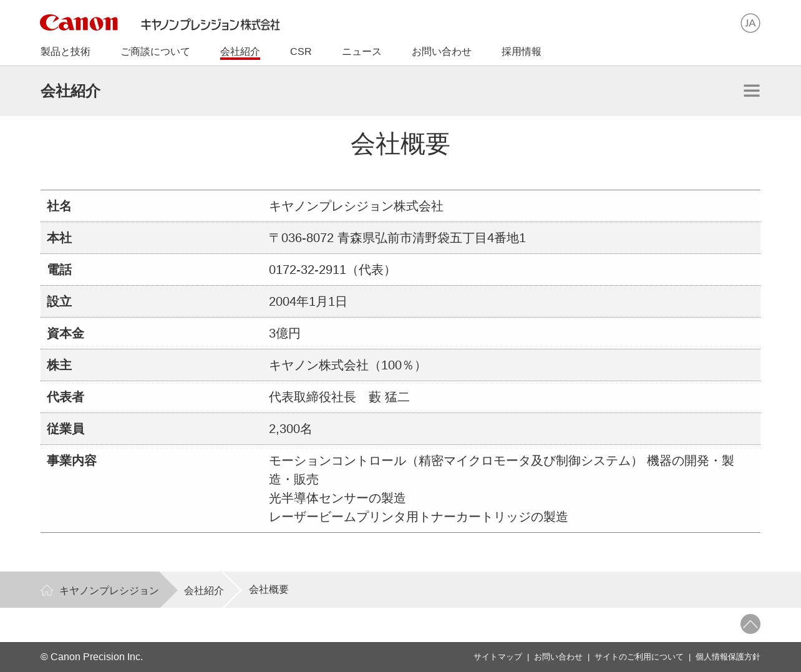Click the shareholder キヤノン株式会社（100％）
Screen dimensions: 801x672
click(x=347, y=365)
